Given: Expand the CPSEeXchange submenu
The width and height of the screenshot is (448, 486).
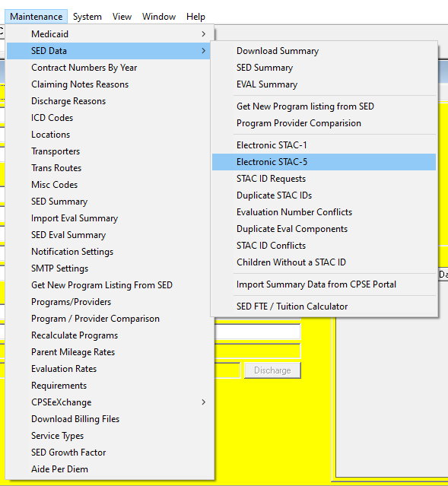Looking at the screenshot, I should click(203, 402).
